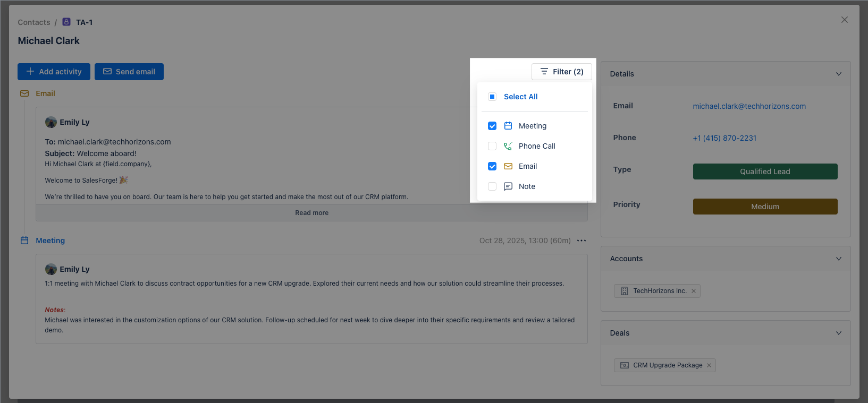This screenshot has width=868, height=403.
Task: Uncheck the Meeting filter checkbox
Action: click(x=492, y=126)
